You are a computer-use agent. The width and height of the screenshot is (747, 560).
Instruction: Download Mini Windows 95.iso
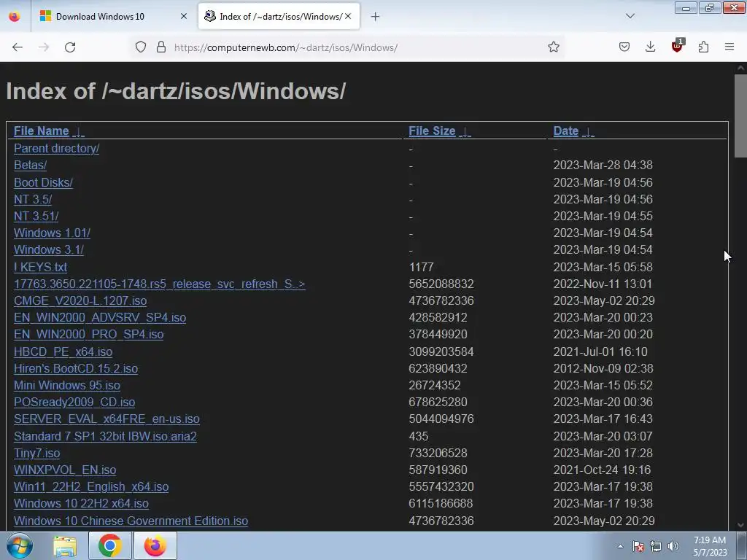[x=67, y=385]
